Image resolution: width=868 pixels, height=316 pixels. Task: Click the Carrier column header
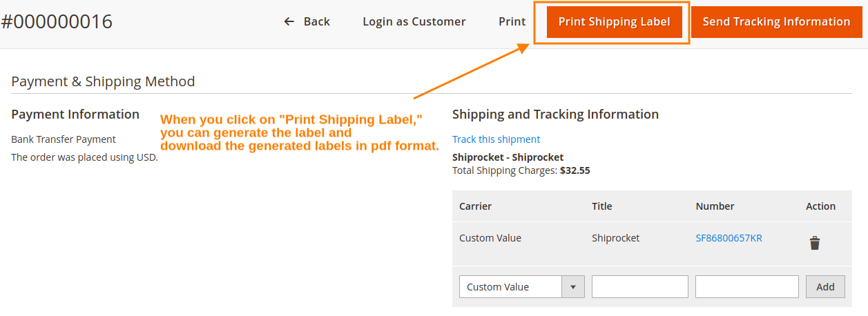coord(475,206)
